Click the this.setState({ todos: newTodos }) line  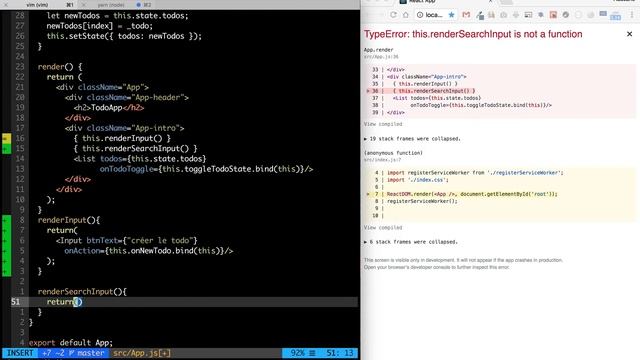[124, 36]
